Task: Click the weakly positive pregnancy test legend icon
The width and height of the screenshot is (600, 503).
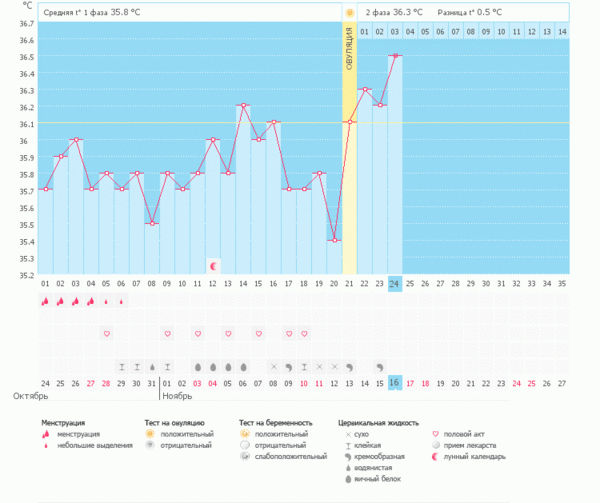Action: click(x=246, y=456)
